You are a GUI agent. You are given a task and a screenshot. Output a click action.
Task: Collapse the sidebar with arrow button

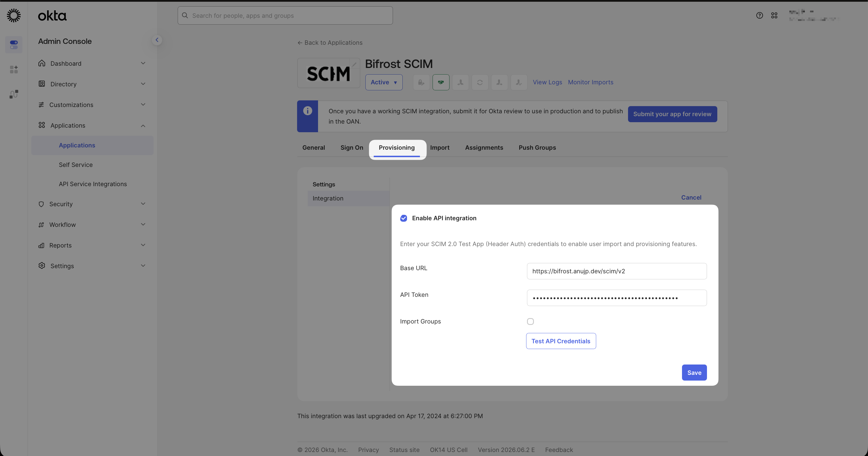(x=157, y=40)
